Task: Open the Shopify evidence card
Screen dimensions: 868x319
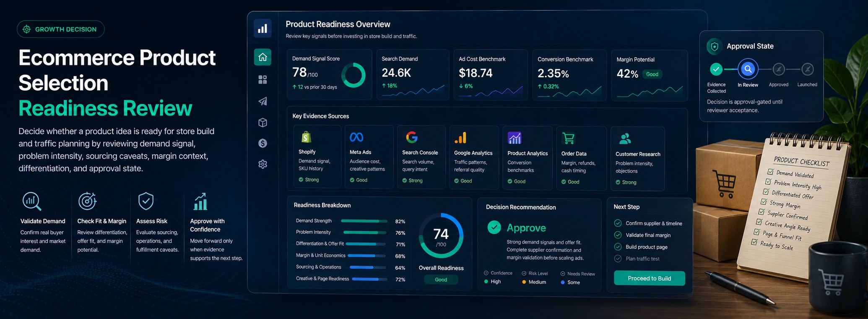Action: point(318,157)
